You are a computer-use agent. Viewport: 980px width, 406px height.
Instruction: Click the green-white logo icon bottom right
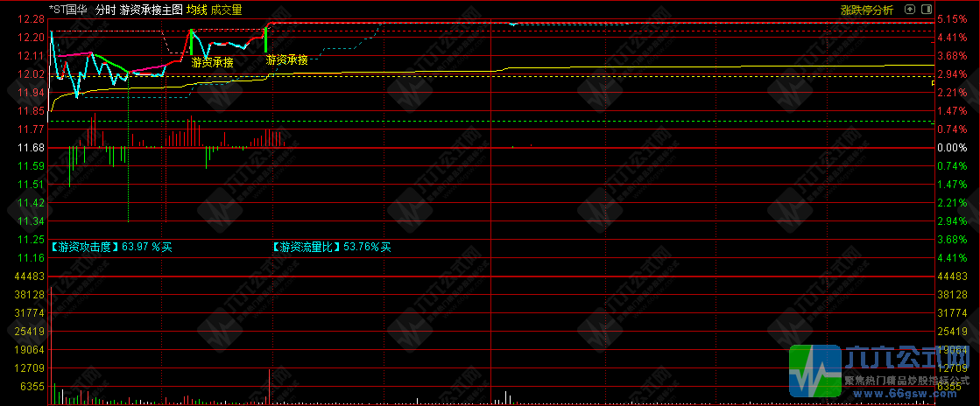coord(814,370)
